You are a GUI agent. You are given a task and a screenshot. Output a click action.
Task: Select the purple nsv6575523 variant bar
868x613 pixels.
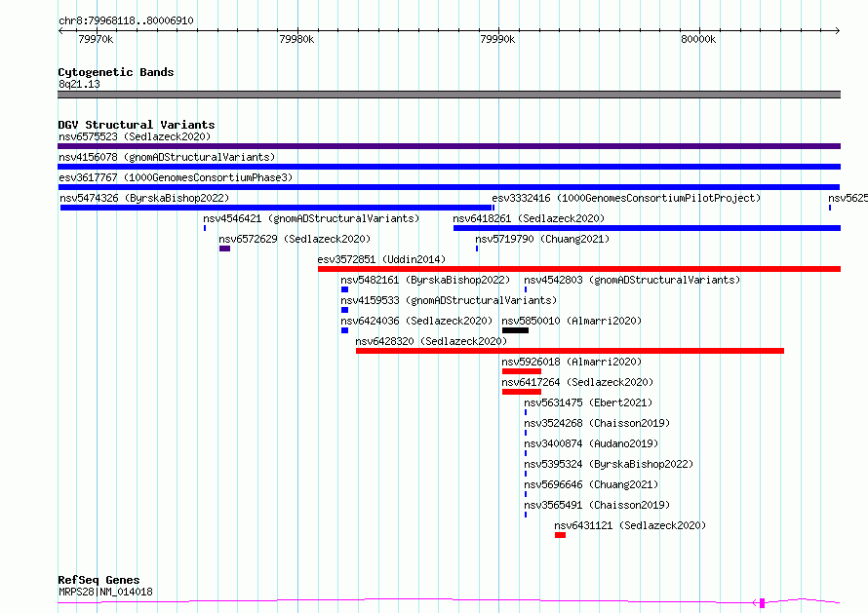coord(449,146)
